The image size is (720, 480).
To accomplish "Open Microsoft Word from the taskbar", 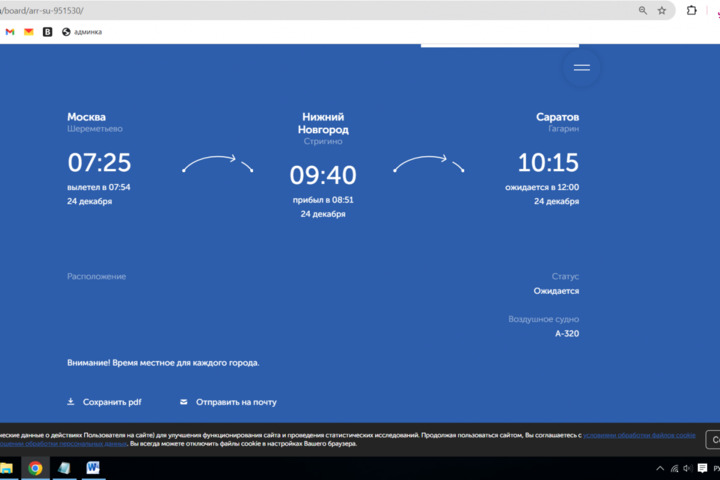I will (93, 468).
